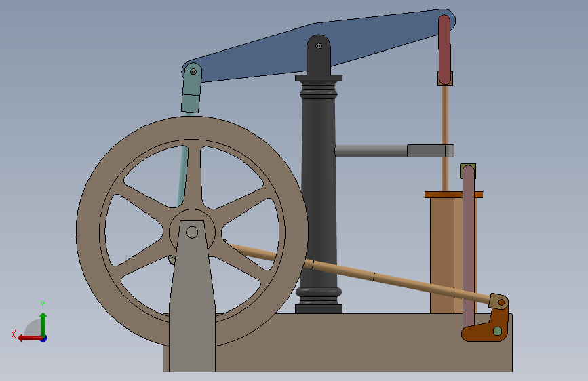Pick the green pivot pin on the bell crank
The height and width of the screenshot is (381, 588).
[x=498, y=331]
